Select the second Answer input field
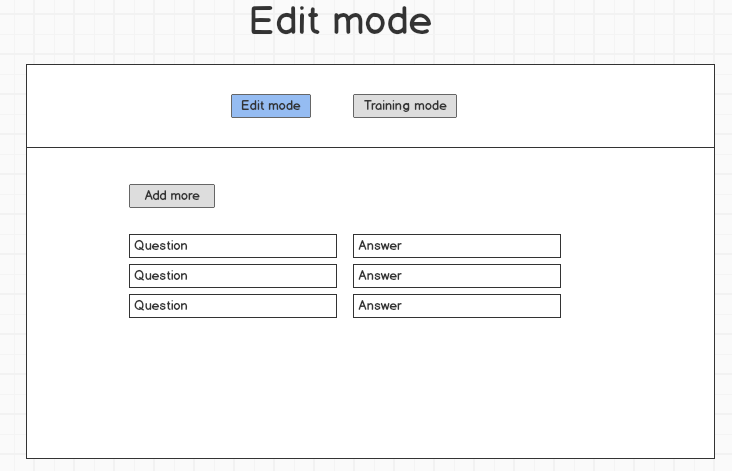 pyautogui.click(x=456, y=276)
